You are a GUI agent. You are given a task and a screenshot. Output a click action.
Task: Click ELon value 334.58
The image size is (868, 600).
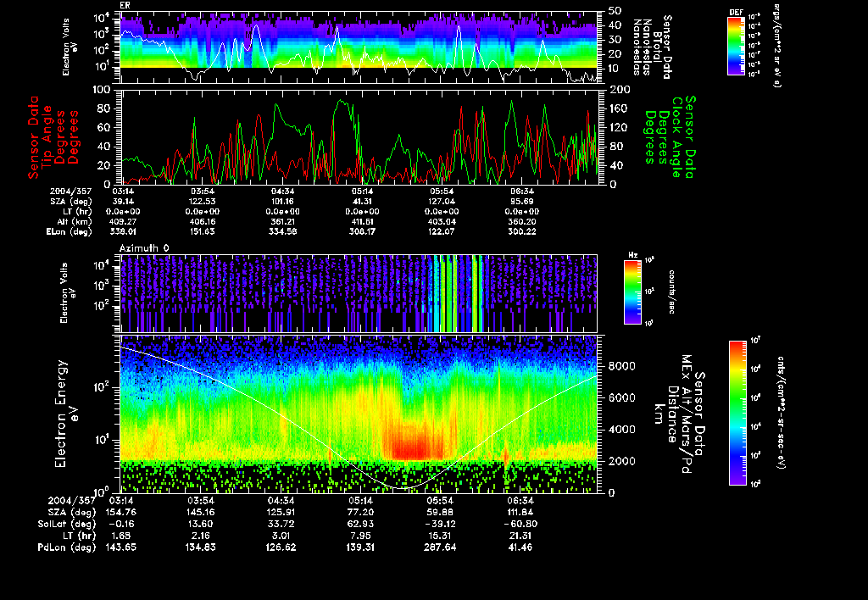click(281, 231)
